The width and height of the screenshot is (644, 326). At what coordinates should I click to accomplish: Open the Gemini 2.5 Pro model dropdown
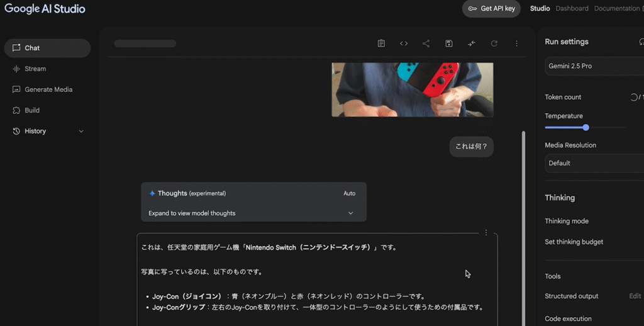point(594,66)
